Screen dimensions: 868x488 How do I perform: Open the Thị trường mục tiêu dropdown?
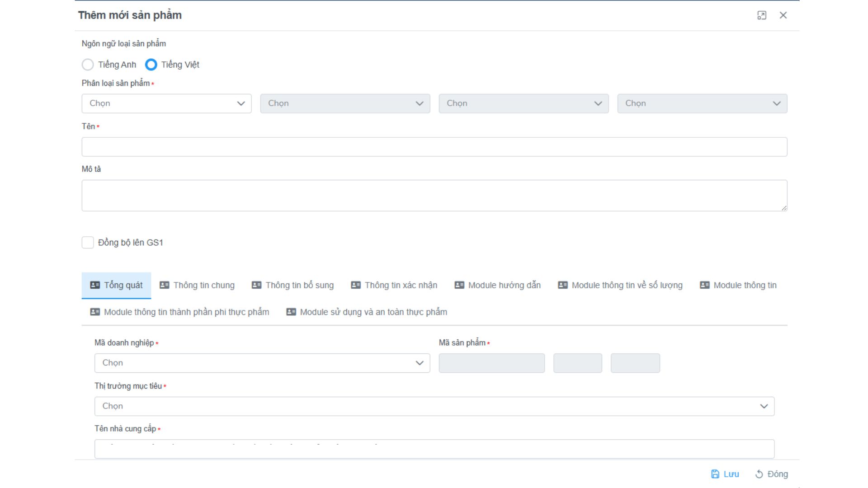[434, 406]
